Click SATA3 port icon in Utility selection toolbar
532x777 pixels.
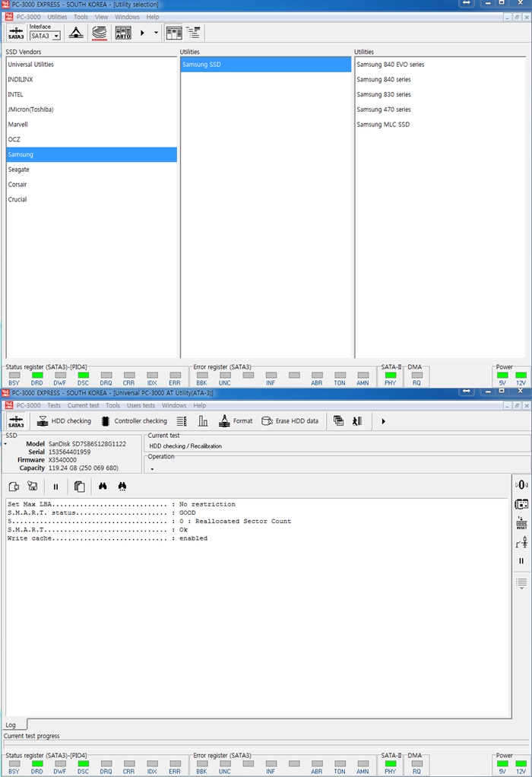[x=16, y=33]
